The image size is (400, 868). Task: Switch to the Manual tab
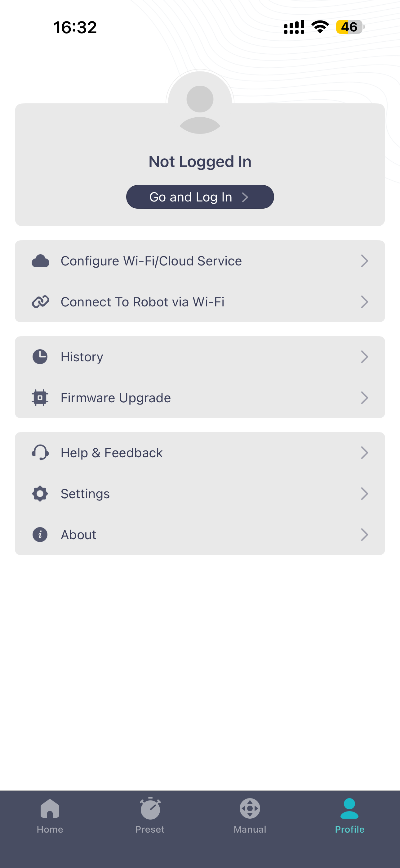(250, 816)
